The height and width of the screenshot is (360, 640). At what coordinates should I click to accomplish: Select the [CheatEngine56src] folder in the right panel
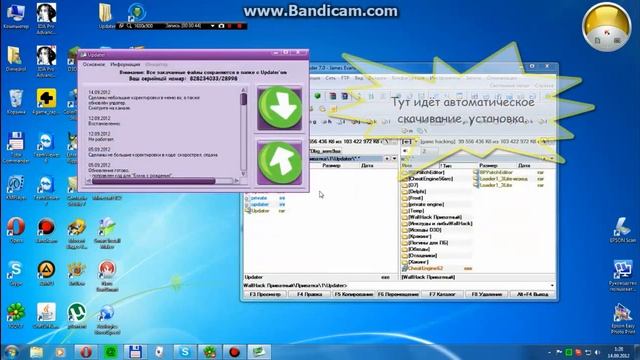pyautogui.click(x=427, y=179)
